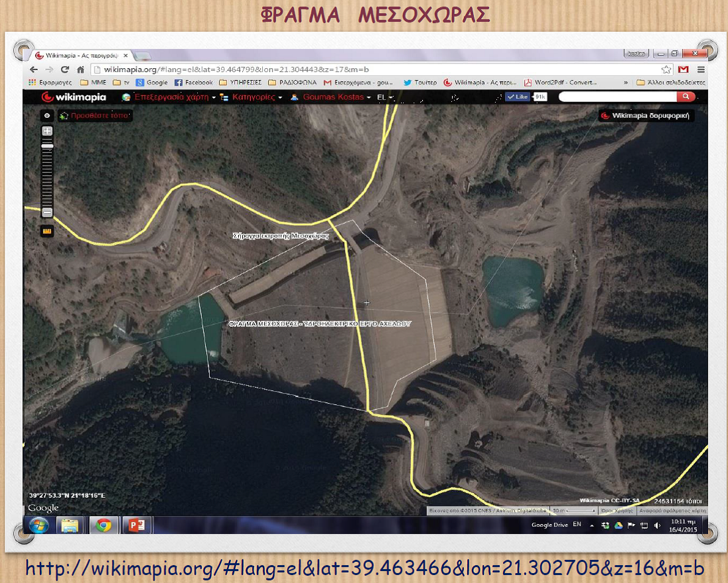Open the ΡΑΔΙΟΦΩΝΑ bookmarks folder

coord(293,83)
